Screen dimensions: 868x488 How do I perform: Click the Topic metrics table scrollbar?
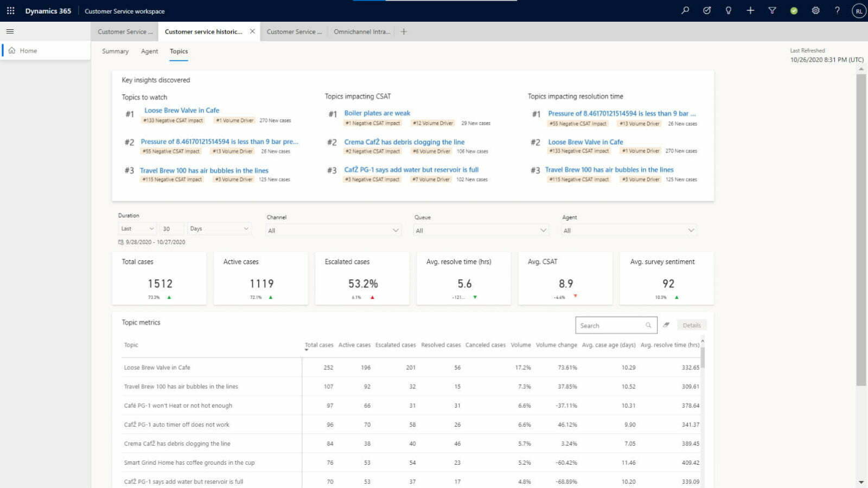(703, 358)
